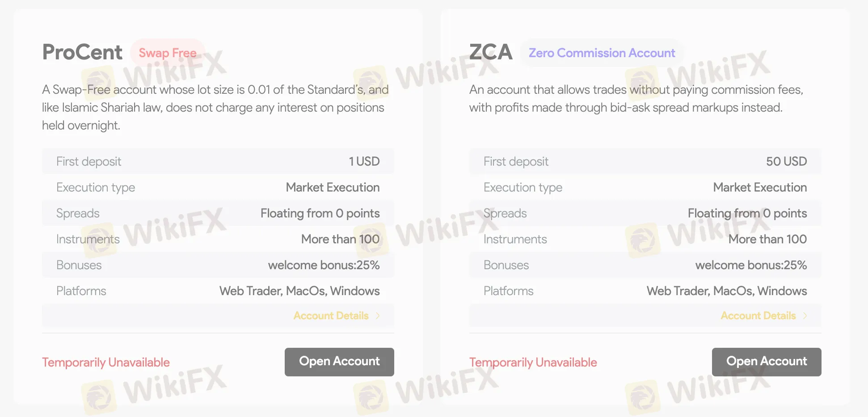Click ProCent's Temporarily Unavailable notice
This screenshot has height=417, width=868.
pos(106,362)
